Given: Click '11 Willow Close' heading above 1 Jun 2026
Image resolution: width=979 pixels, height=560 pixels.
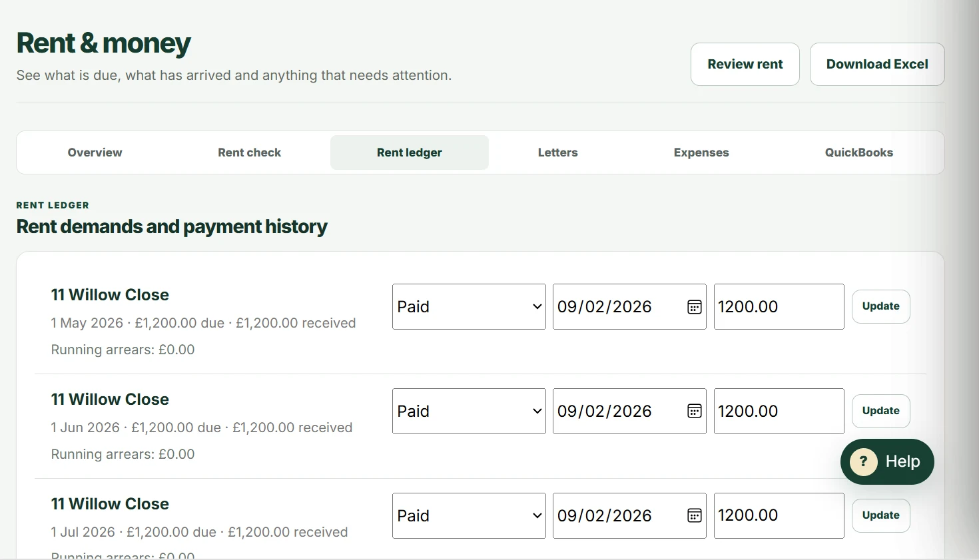Looking at the screenshot, I should pyautogui.click(x=110, y=400).
